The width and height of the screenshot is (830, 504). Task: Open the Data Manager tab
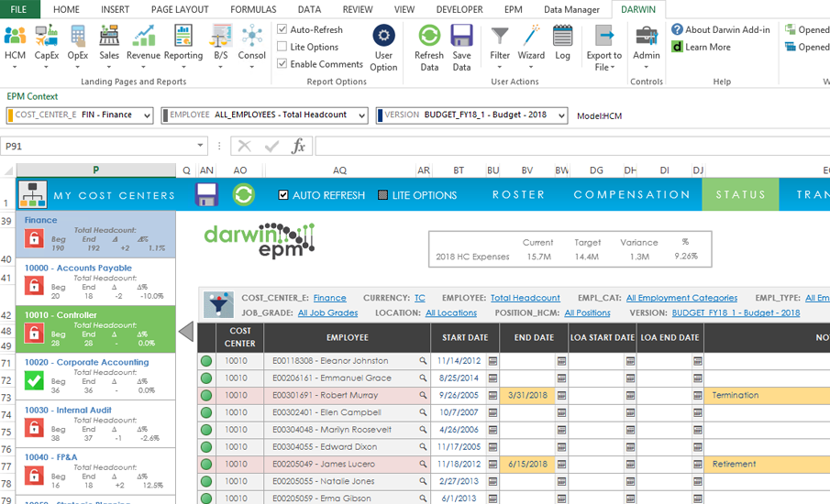pos(571,9)
